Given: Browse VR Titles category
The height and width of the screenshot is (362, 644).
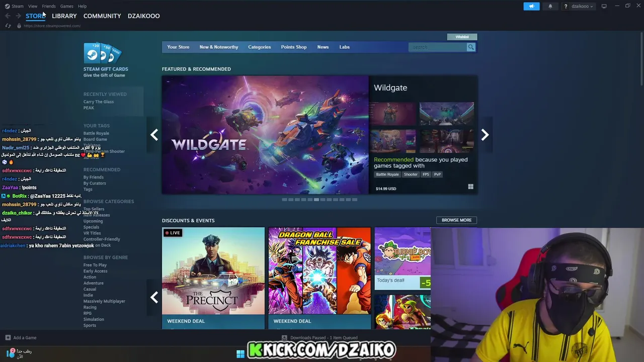Looking at the screenshot, I should (92, 233).
